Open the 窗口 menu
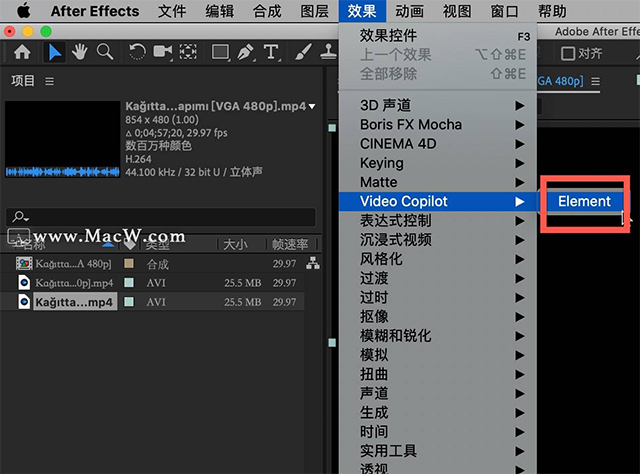Screen dimensions: 640x474 pyautogui.click(x=504, y=11)
